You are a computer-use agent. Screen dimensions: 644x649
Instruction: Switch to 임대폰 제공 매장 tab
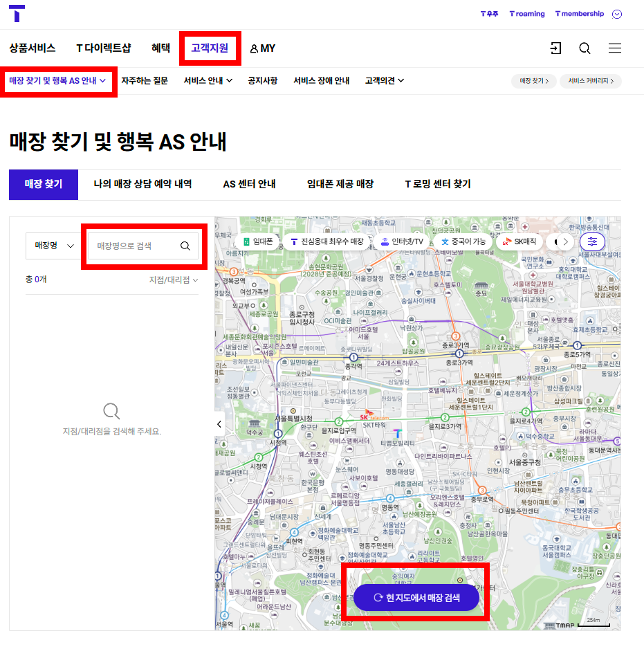(x=340, y=184)
